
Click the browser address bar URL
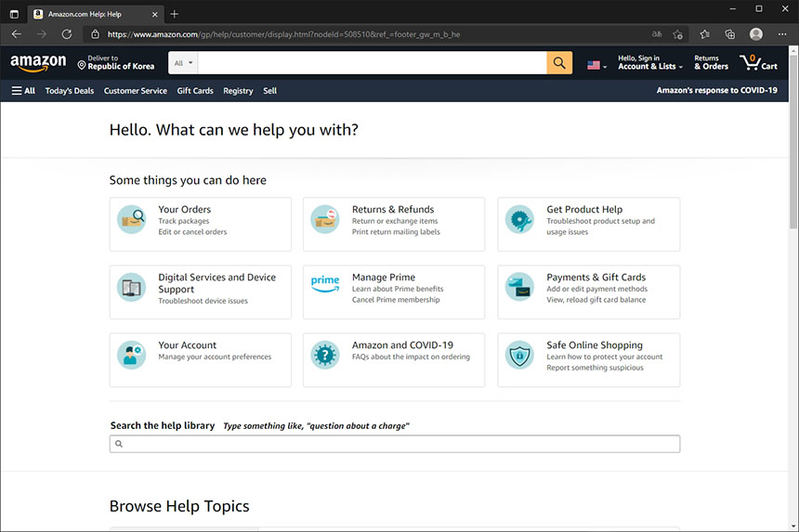tap(283, 34)
